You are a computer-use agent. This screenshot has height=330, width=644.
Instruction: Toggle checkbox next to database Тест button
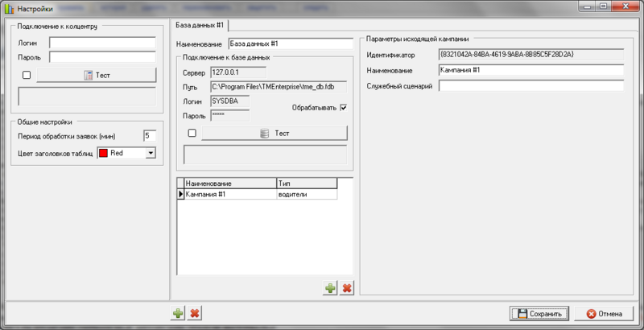coord(192,133)
